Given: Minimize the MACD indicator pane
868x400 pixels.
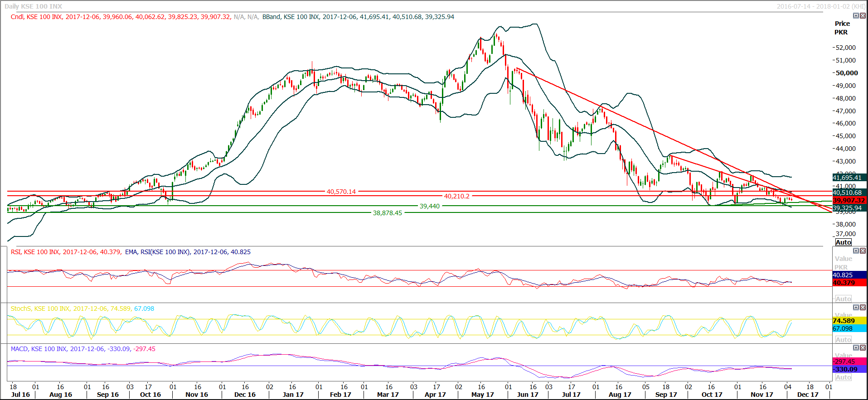Looking at the screenshot, I should tap(856, 348).
